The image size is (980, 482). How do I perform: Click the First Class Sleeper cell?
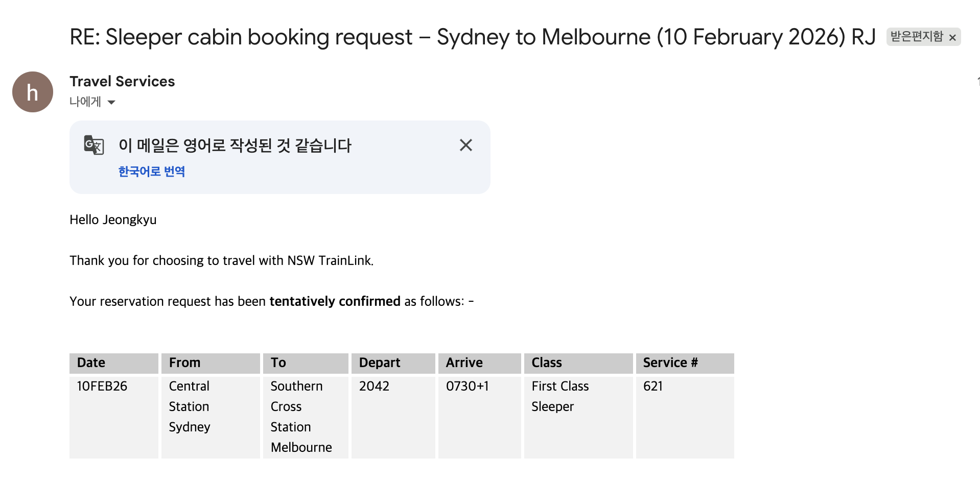pyautogui.click(x=560, y=396)
